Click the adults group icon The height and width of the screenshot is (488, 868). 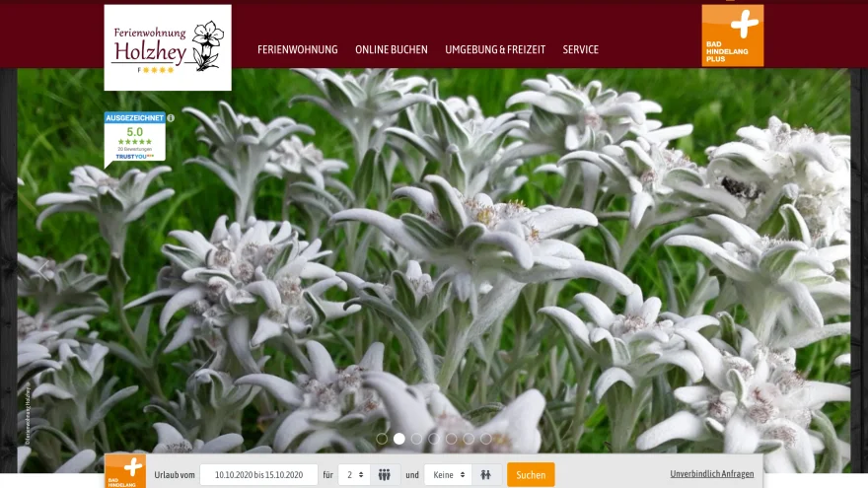click(384, 475)
